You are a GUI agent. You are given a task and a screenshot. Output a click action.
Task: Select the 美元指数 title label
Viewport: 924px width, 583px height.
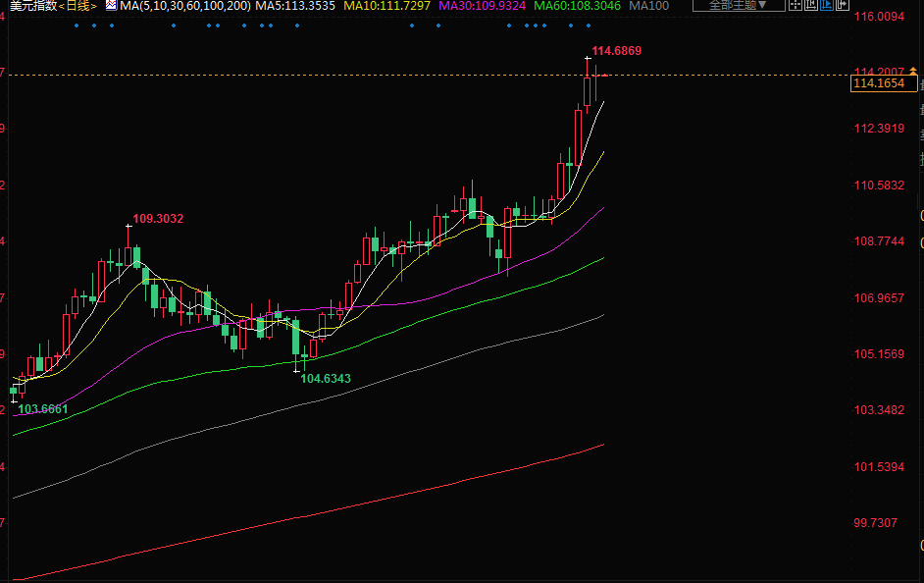(x=30, y=6)
